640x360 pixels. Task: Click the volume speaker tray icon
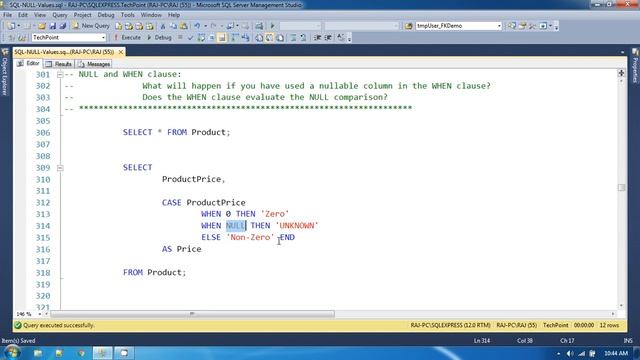tap(570, 353)
